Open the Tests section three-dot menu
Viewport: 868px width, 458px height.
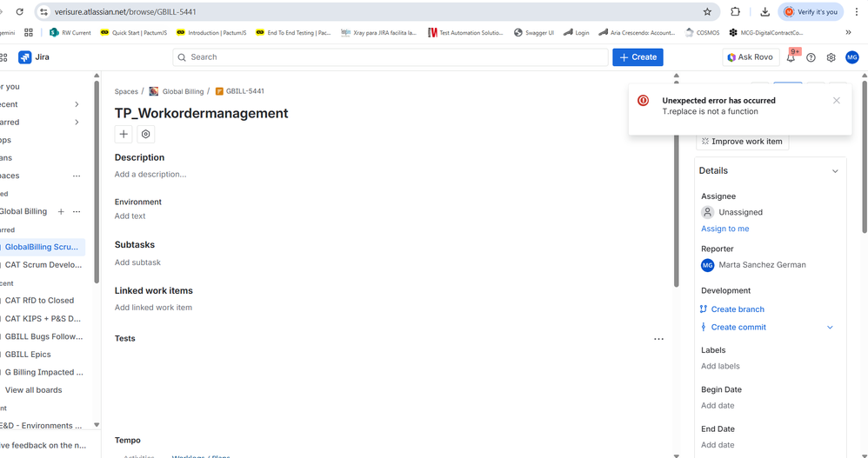(658, 339)
